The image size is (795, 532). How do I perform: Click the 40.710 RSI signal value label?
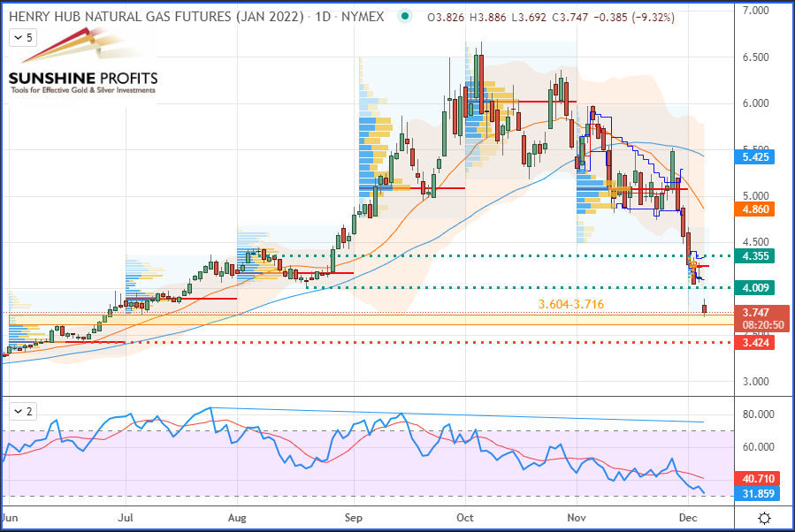[x=758, y=478]
